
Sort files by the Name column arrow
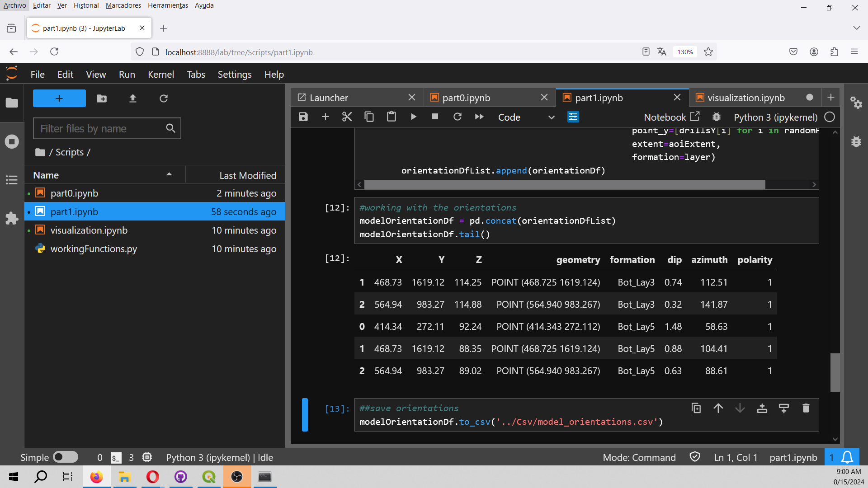point(169,174)
